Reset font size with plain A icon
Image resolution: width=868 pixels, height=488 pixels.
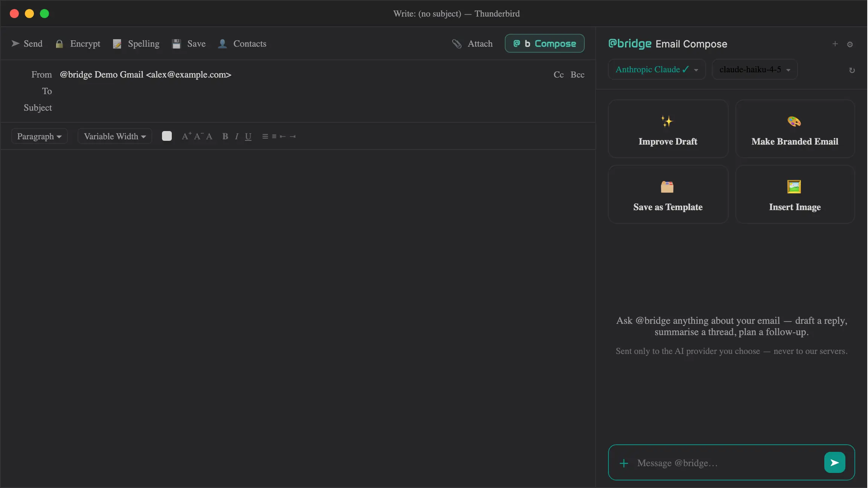pyautogui.click(x=209, y=136)
